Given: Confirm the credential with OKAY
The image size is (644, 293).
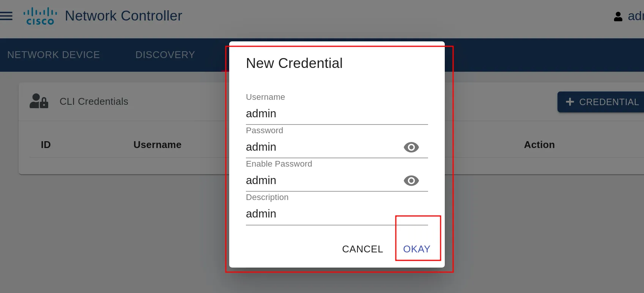Looking at the screenshot, I should click(416, 249).
